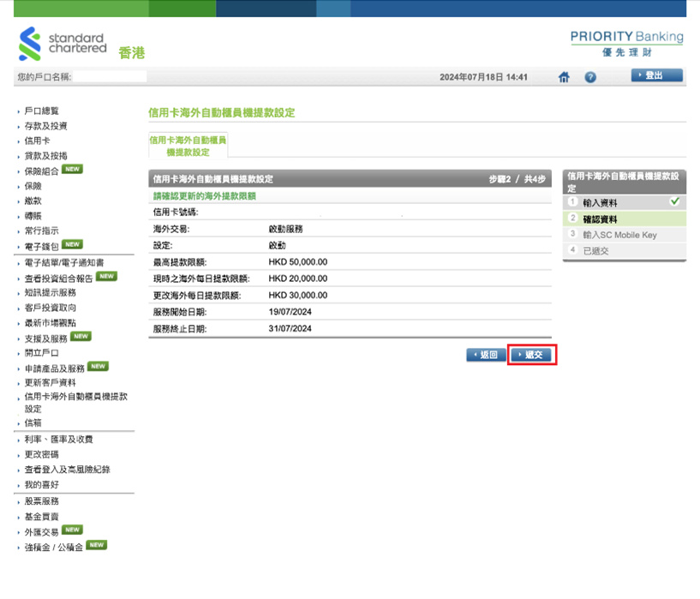Go to 更改密碼 in sidebar
Viewport: 700px width, 599px height.
pyautogui.click(x=41, y=454)
